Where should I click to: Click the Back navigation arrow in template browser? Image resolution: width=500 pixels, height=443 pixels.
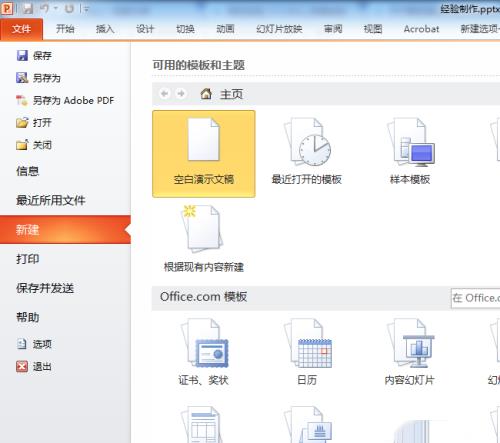[x=164, y=94]
